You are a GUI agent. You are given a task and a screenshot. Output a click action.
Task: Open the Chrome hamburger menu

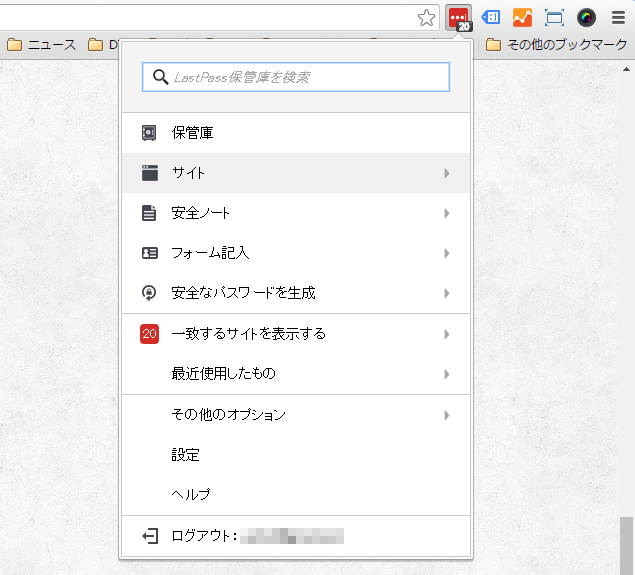click(618, 18)
